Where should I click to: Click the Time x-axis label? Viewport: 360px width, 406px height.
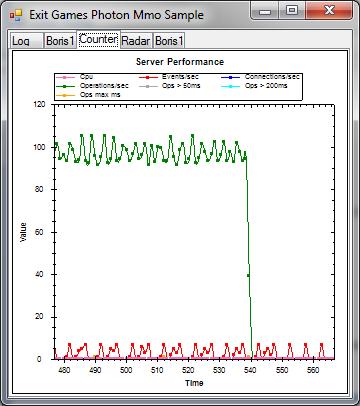(194, 383)
